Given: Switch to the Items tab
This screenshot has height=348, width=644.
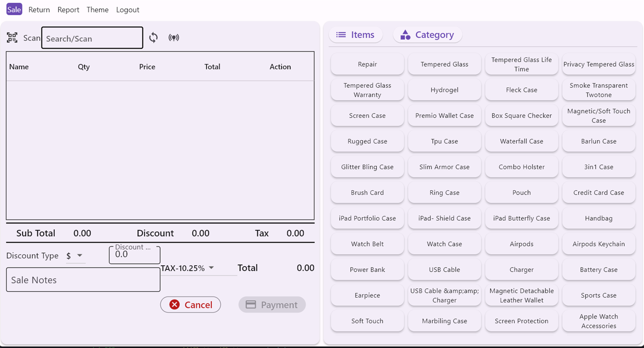Looking at the screenshot, I should tap(356, 34).
